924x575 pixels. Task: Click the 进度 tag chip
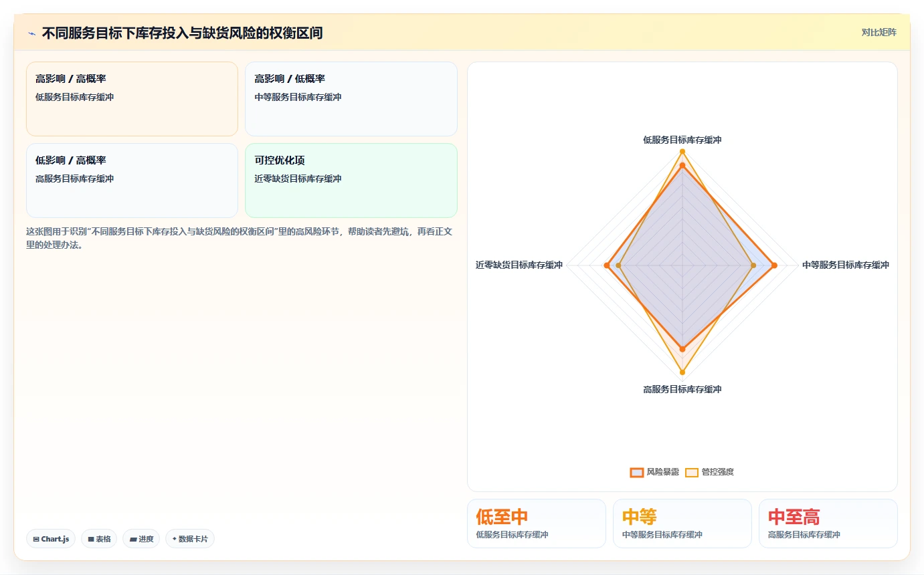141,539
